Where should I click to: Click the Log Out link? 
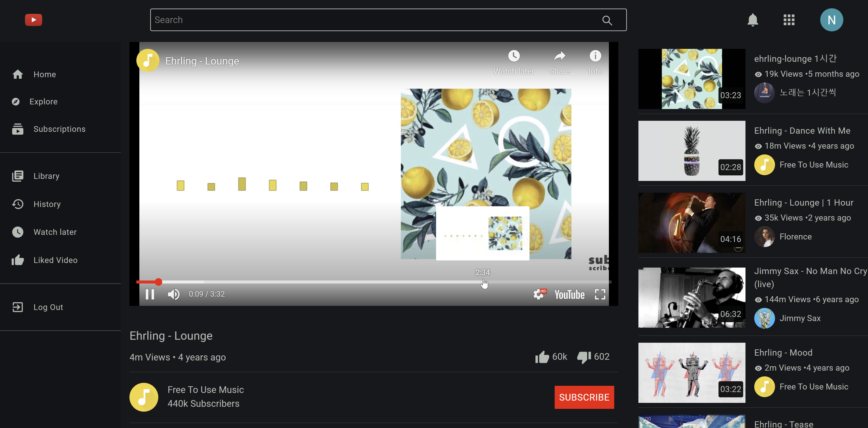(48, 307)
